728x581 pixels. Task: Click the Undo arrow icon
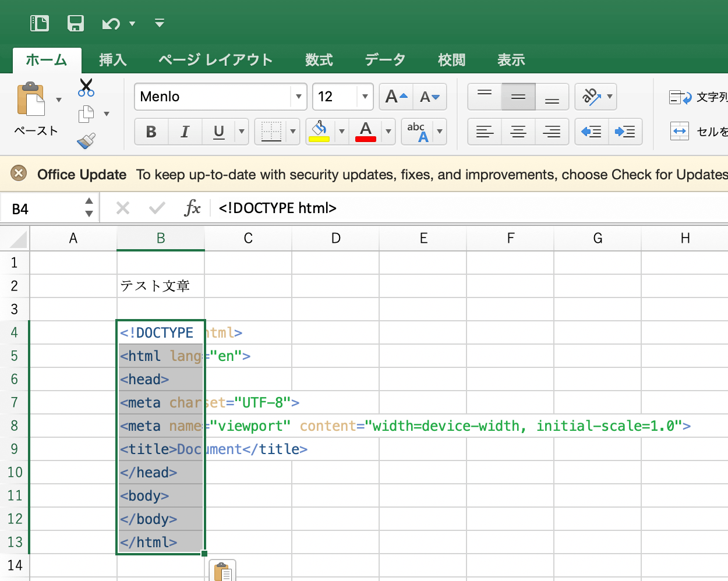(x=111, y=23)
